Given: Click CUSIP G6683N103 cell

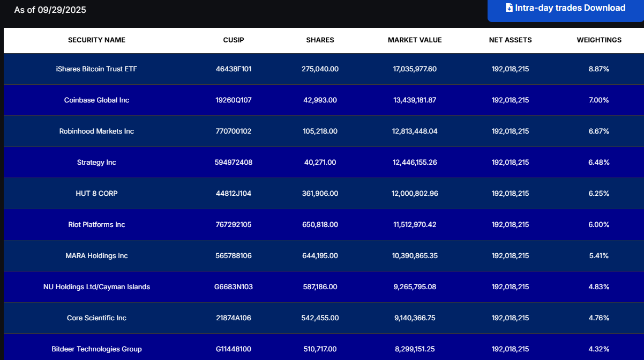Looking at the screenshot, I should tap(234, 287).
